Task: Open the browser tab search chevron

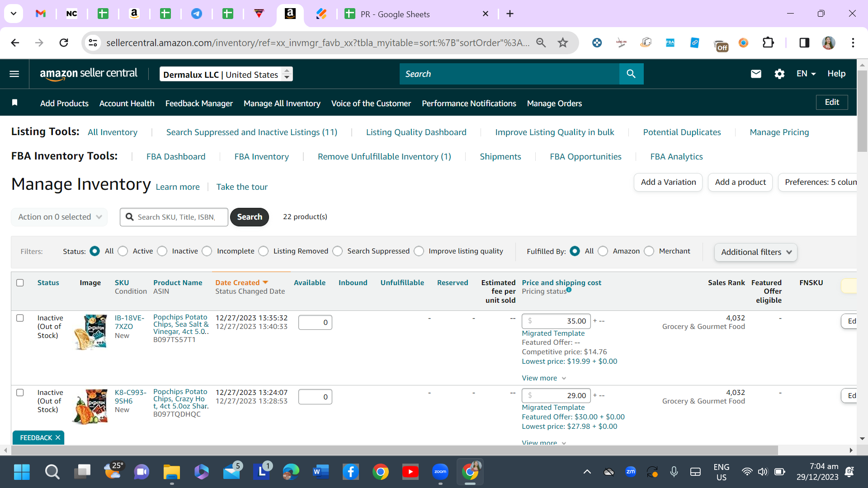Action: (x=14, y=14)
